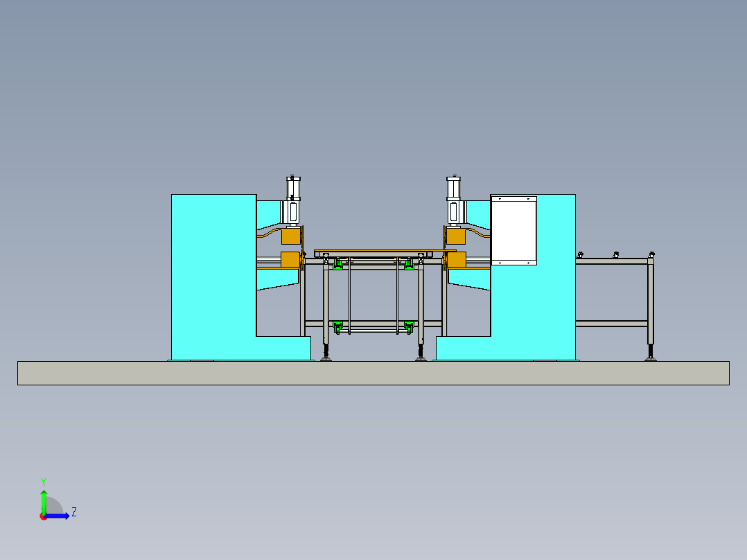The image size is (747, 560).
Task: Pick the upper-left orange electrode holder block
Action: coord(291,236)
